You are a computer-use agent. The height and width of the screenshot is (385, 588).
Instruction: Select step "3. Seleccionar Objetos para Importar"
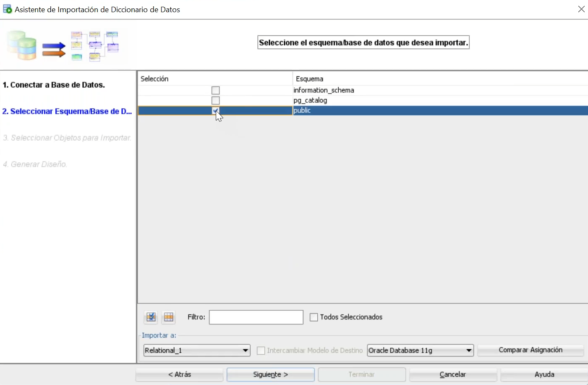pyautogui.click(x=67, y=137)
